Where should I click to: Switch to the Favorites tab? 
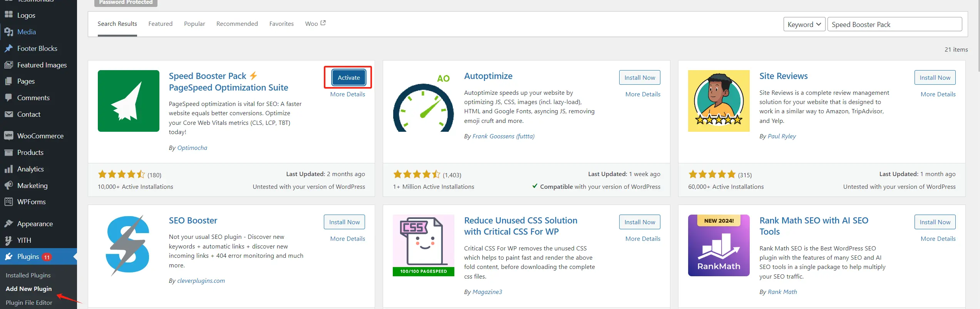281,24
